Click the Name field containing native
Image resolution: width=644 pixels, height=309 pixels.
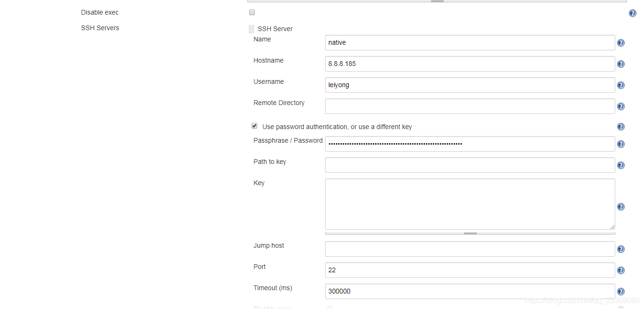[x=470, y=42]
